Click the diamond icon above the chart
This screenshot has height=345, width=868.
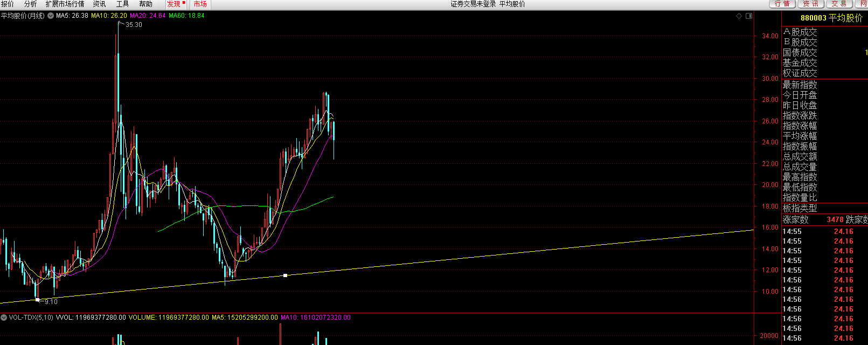point(739,16)
